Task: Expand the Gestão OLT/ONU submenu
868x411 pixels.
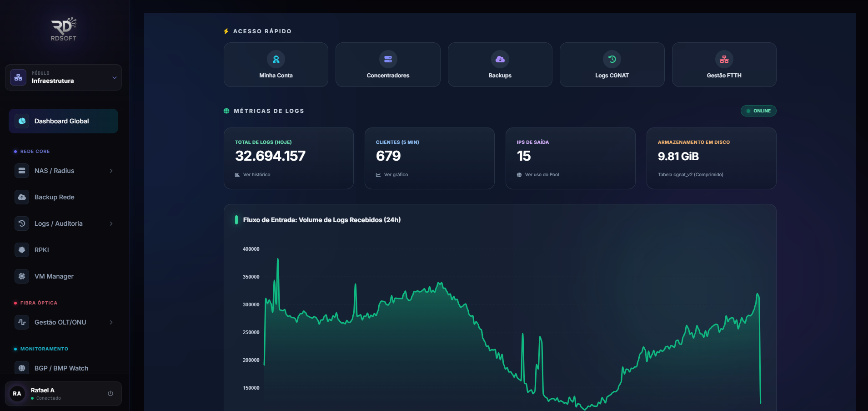Action: (111, 322)
